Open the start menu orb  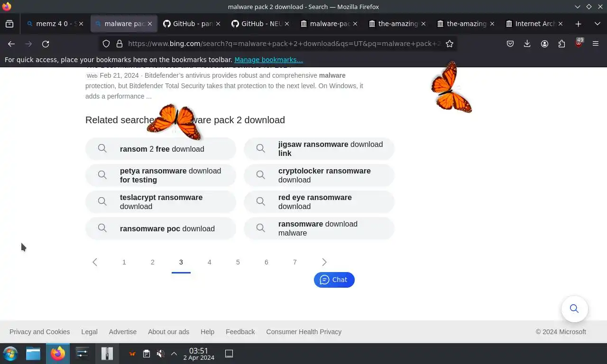coord(10,354)
